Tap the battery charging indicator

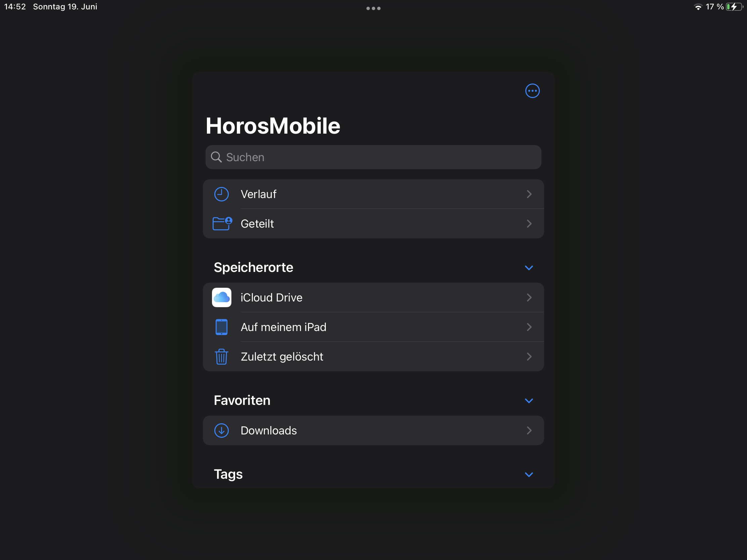pyautogui.click(x=734, y=7)
